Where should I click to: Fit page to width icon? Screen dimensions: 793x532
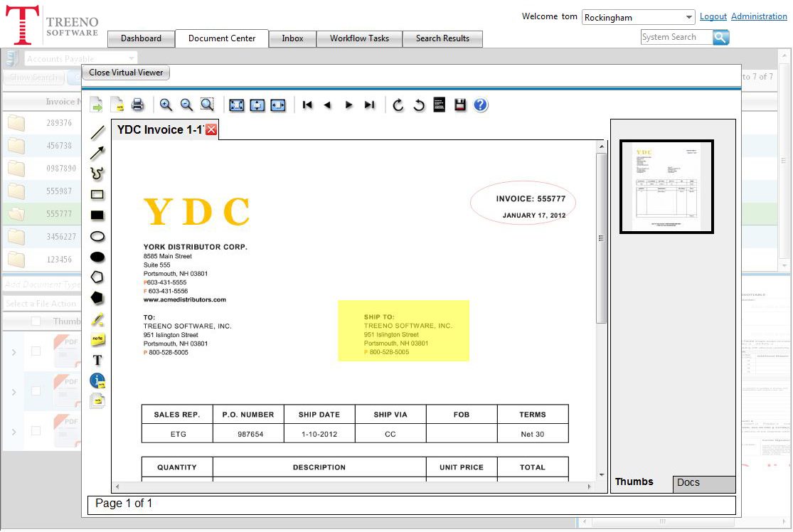point(278,105)
